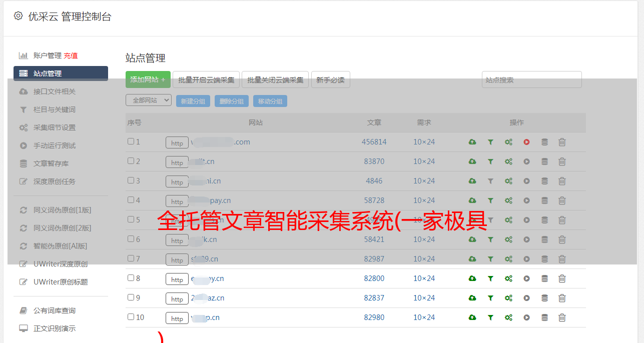
Task: Click the 移动分组 button
Action: point(270,101)
